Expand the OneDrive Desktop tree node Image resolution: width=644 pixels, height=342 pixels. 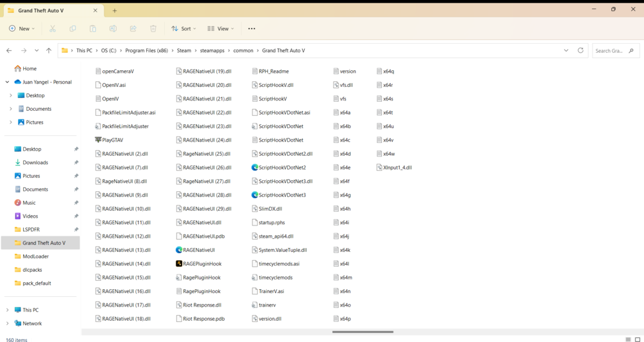11,95
